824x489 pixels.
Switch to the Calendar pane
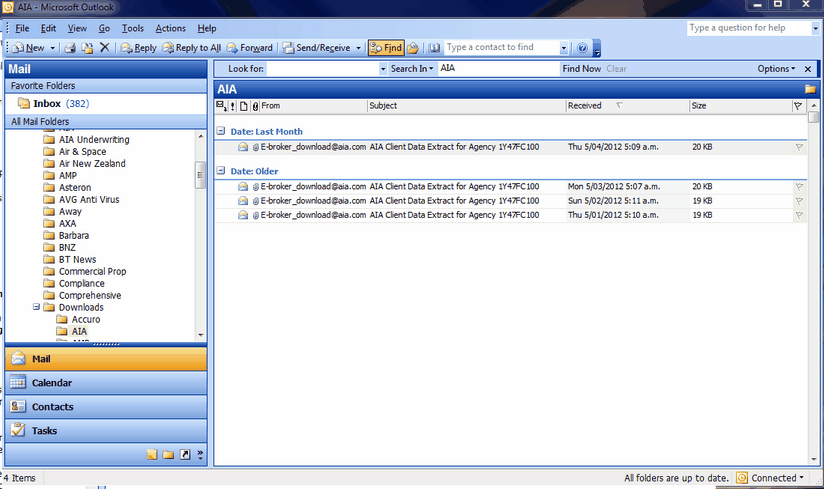pyautogui.click(x=106, y=383)
